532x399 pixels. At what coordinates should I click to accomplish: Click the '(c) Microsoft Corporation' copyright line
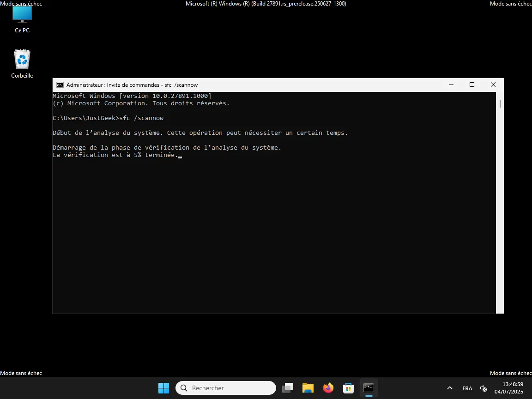141,103
